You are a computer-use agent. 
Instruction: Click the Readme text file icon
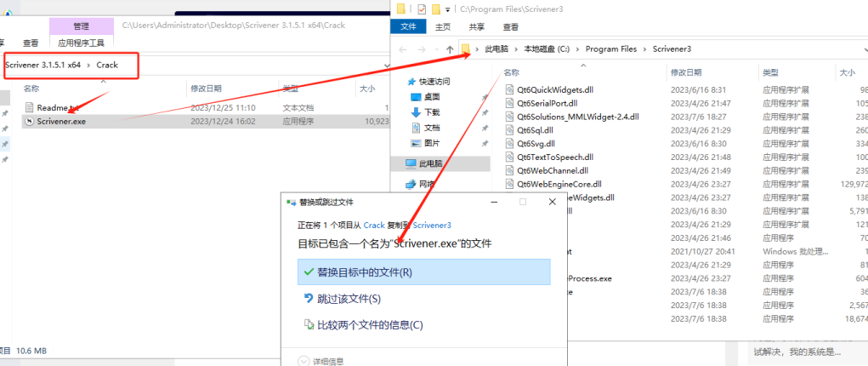tap(29, 108)
